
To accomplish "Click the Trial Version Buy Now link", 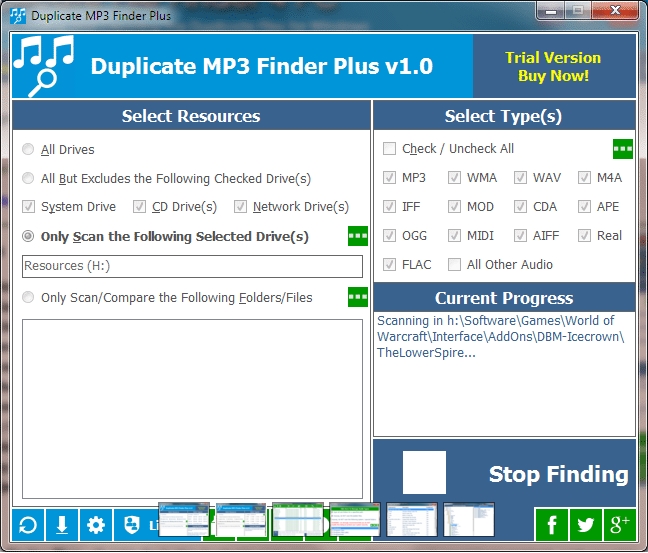I will 553,67.
